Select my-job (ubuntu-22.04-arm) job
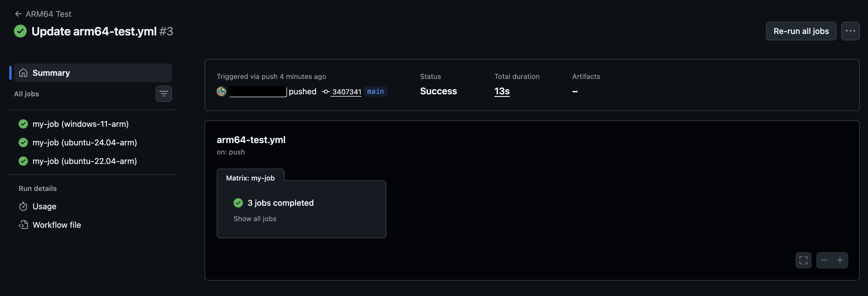Screen dimensions: 868x296 tap(84, 161)
